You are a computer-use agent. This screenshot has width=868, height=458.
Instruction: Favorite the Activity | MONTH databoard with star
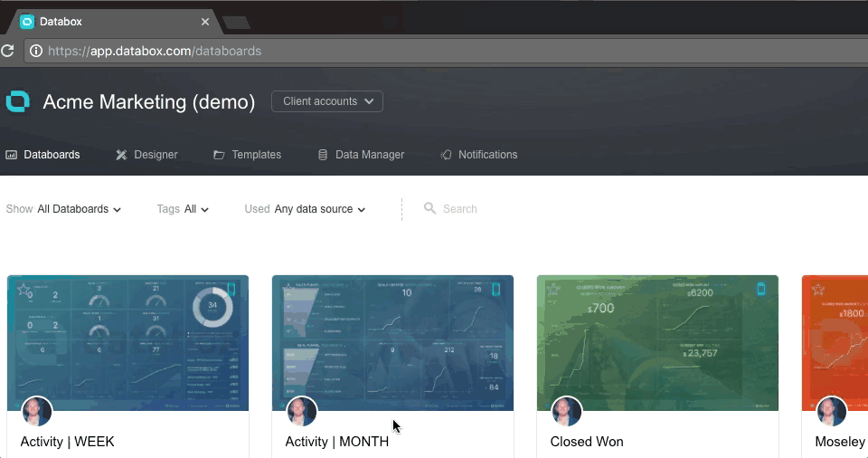click(x=288, y=290)
